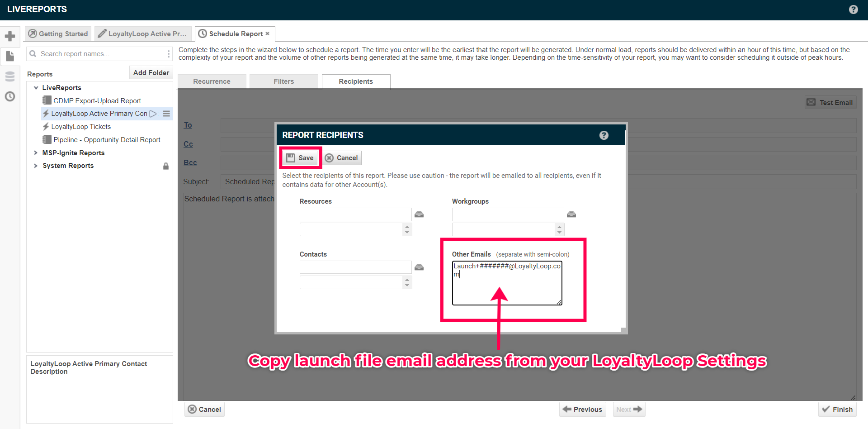The width and height of the screenshot is (868, 429).
Task: Click the Cc recipients link
Action: coord(188,144)
